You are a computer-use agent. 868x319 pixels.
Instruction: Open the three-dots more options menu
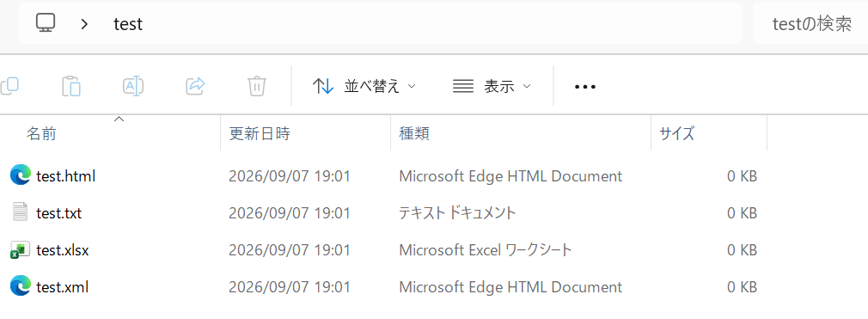pos(585,87)
